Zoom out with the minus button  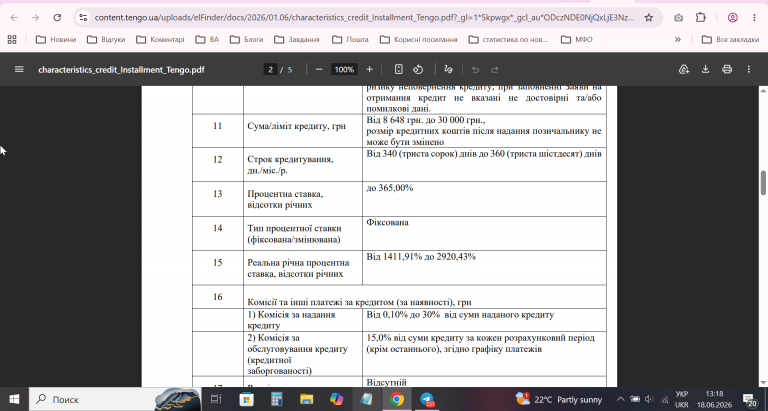coord(319,70)
